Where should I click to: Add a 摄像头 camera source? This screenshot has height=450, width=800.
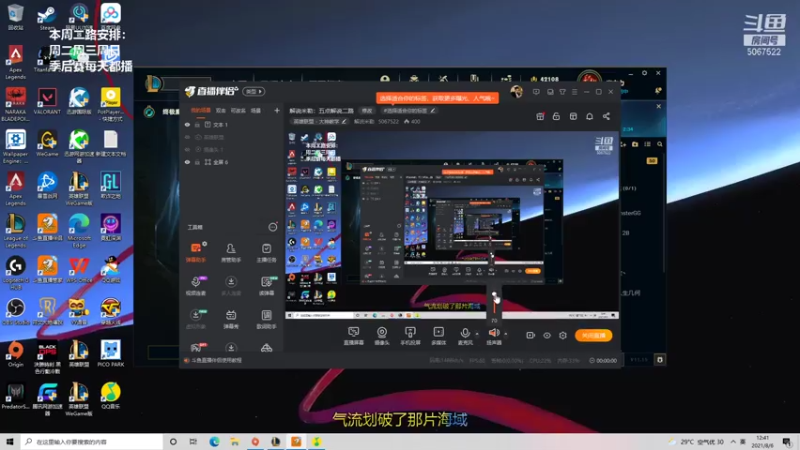click(382, 336)
